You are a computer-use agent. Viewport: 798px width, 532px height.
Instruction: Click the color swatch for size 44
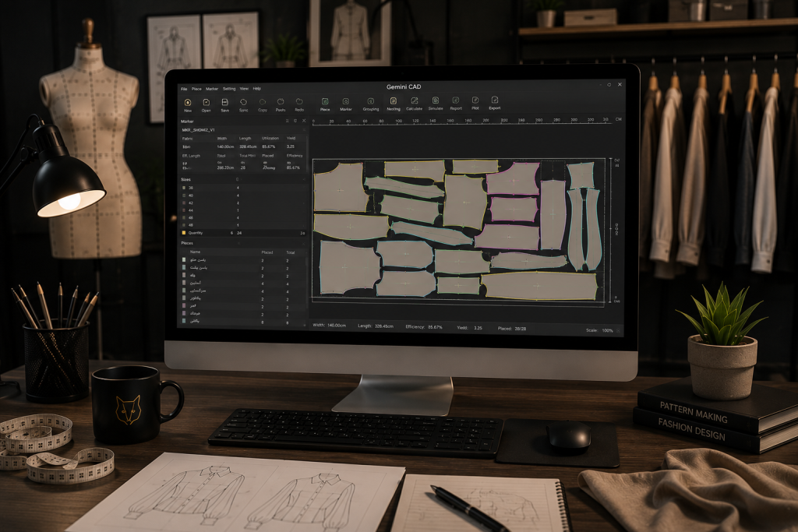tap(184, 210)
